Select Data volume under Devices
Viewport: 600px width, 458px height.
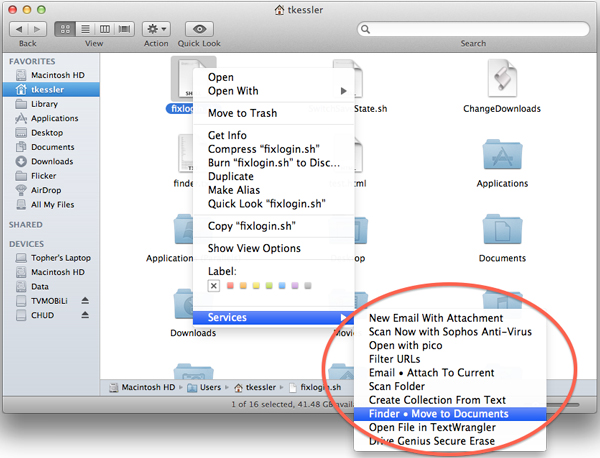[x=51, y=287]
